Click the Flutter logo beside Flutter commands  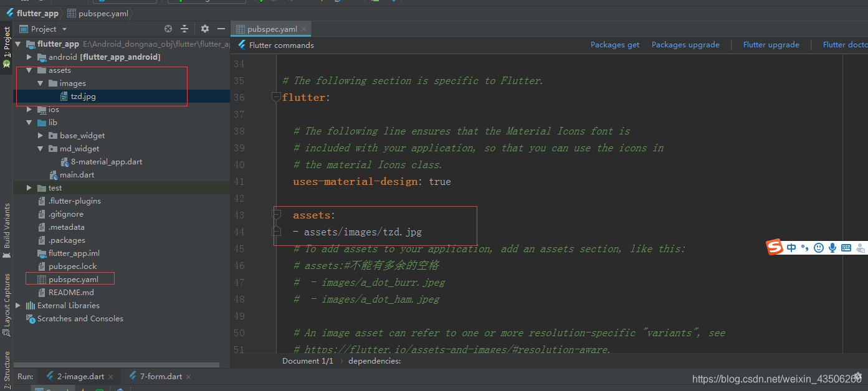242,45
